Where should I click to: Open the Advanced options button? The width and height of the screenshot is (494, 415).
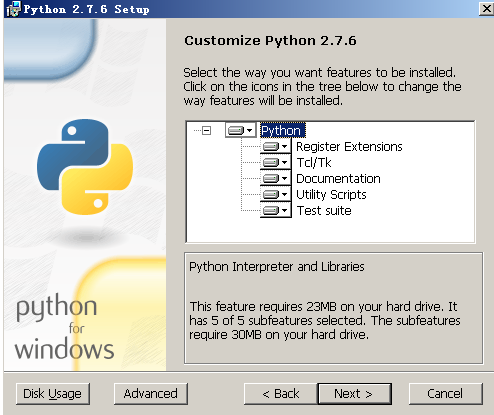[x=151, y=394]
